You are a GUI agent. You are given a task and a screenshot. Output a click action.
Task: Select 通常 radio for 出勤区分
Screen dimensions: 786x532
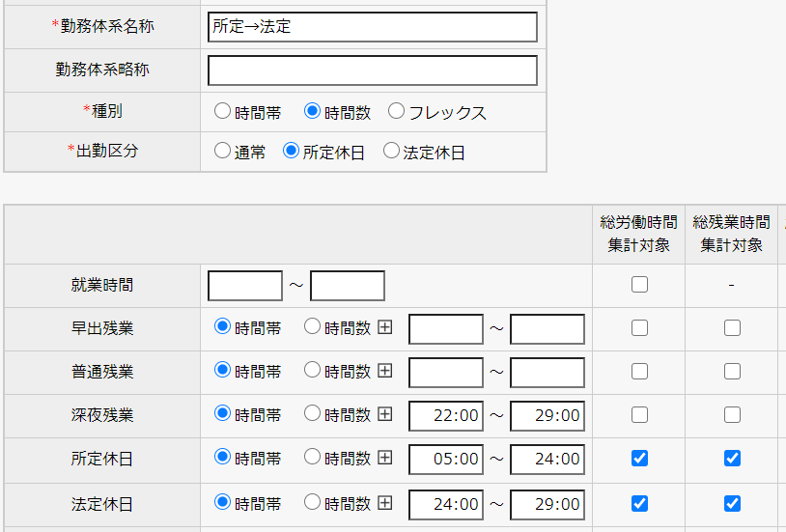pos(222,151)
